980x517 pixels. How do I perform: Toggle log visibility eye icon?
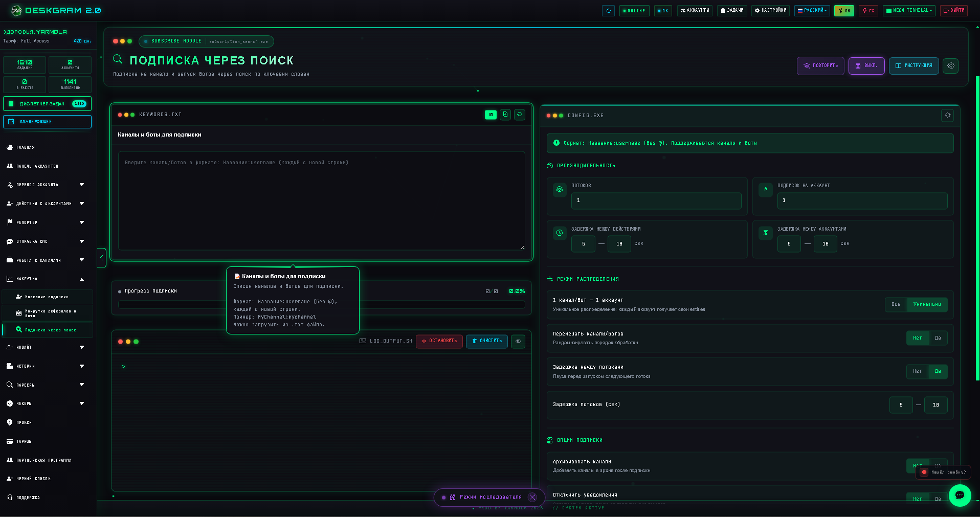[518, 341]
